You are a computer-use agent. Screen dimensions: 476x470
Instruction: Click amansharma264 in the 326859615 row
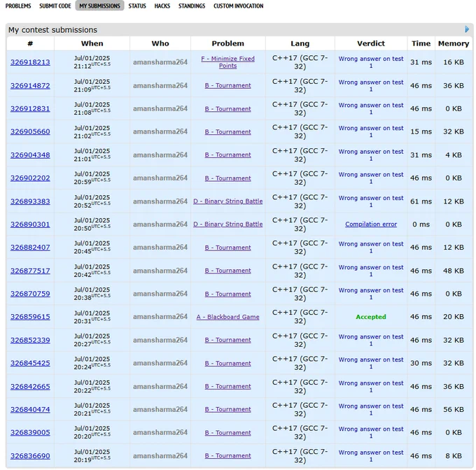click(x=160, y=317)
